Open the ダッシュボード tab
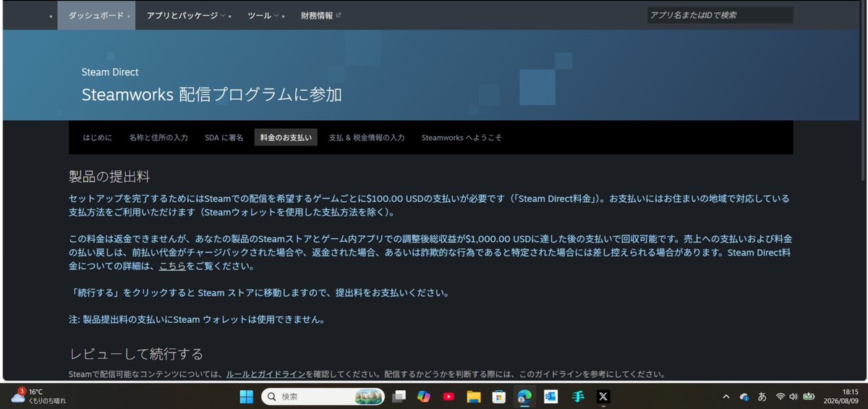The width and height of the screenshot is (868, 409). pos(96,15)
